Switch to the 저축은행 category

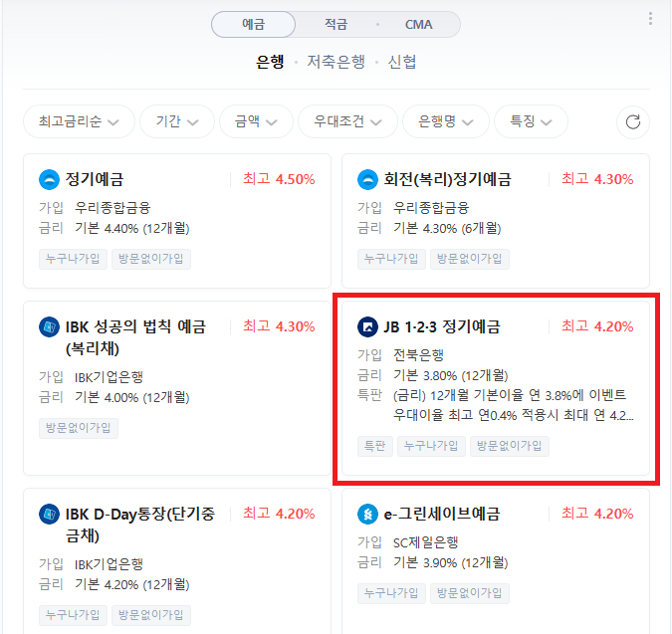pyautogui.click(x=336, y=62)
